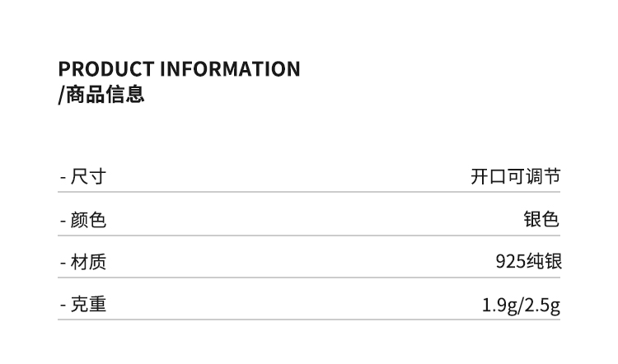Click the 925纯银 material value
Image resolution: width=618 pixels, height=364 pixels.
[x=528, y=261]
